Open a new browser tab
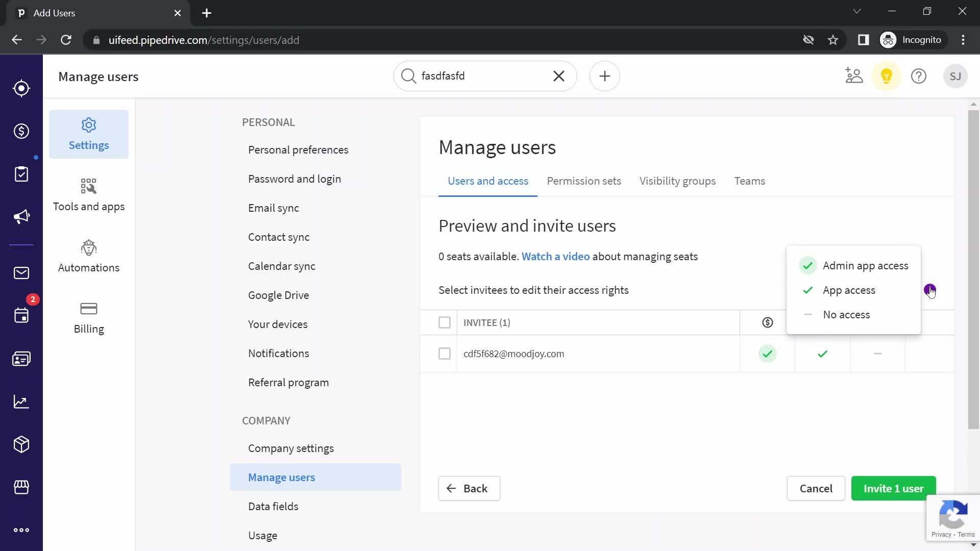Image resolution: width=980 pixels, height=551 pixels. pyautogui.click(x=207, y=13)
